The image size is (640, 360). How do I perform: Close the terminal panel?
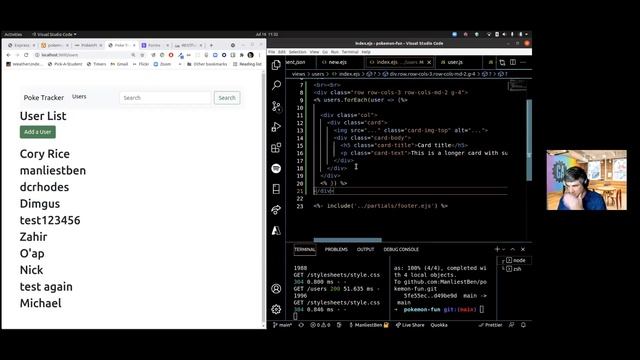(523, 249)
